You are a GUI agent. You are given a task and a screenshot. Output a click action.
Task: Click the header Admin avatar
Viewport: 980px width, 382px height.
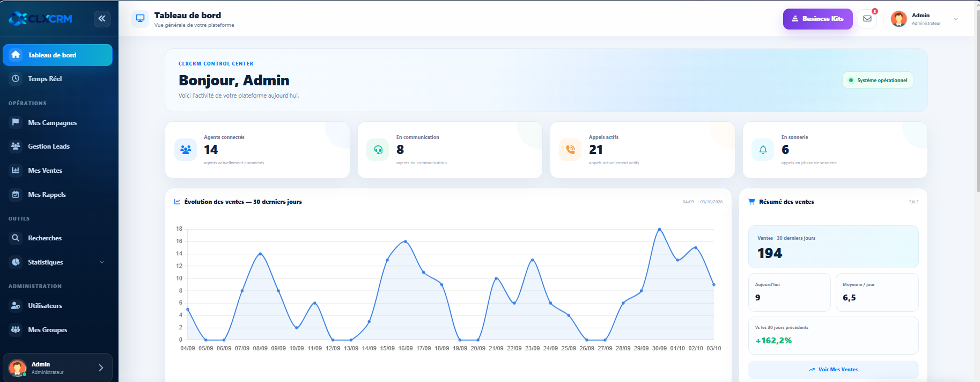(x=898, y=19)
